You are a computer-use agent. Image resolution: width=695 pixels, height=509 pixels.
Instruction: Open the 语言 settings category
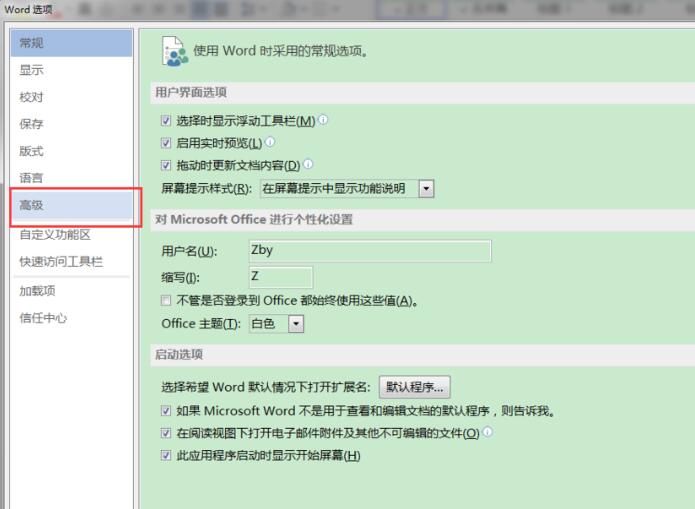(x=71, y=178)
